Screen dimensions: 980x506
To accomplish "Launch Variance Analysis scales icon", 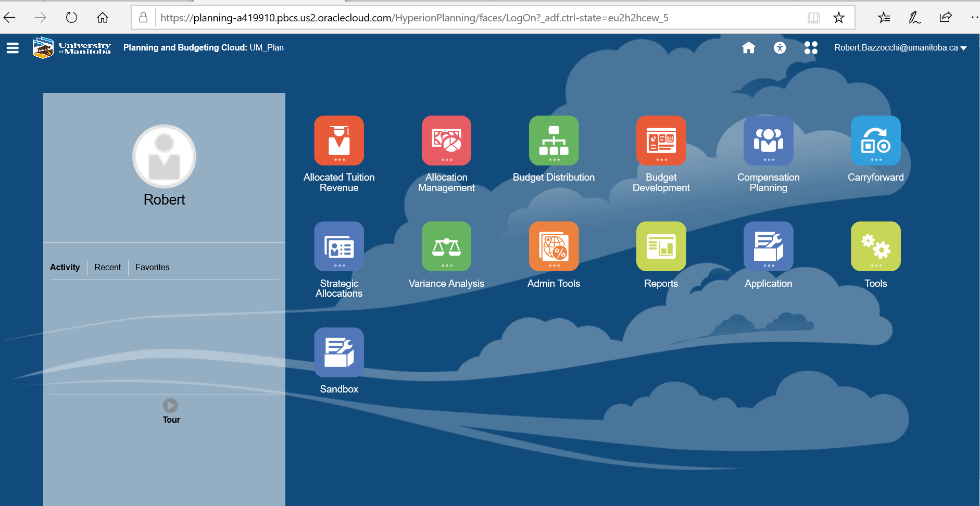I will click(x=446, y=246).
